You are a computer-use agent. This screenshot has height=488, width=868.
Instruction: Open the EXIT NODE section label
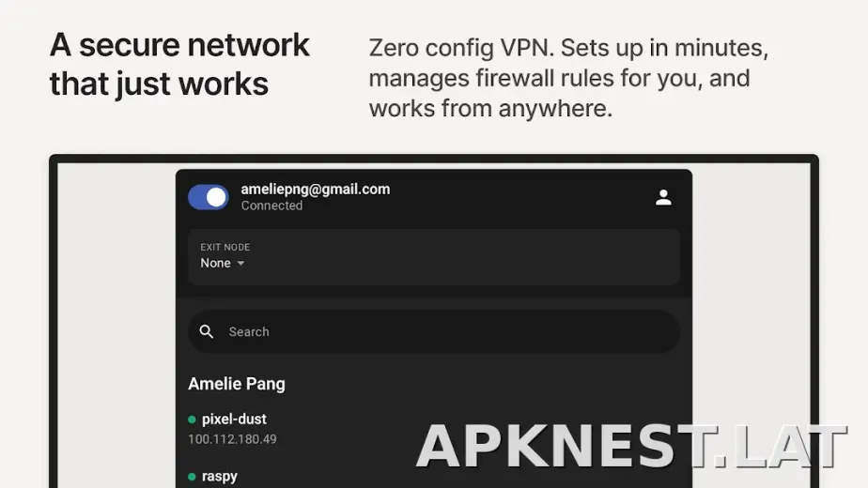(x=225, y=248)
